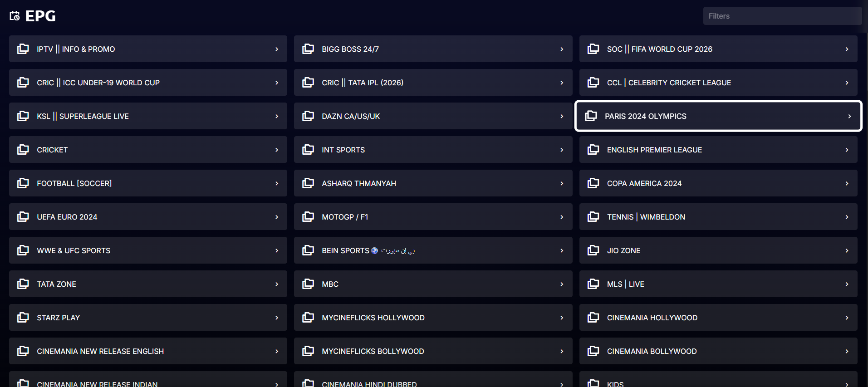
Task: Focus the Filters search field
Action: [x=782, y=16]
